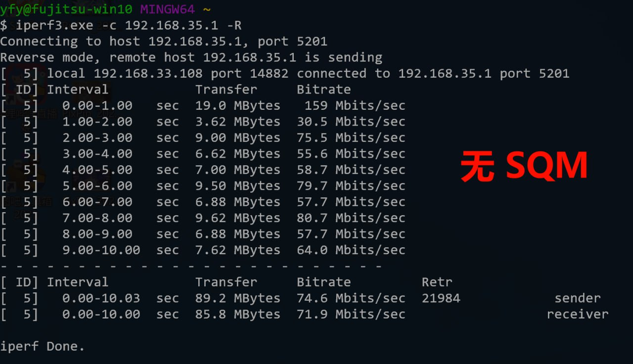Click the "sender" label
This screenshot has width=633, height=364.
point(577,298)
